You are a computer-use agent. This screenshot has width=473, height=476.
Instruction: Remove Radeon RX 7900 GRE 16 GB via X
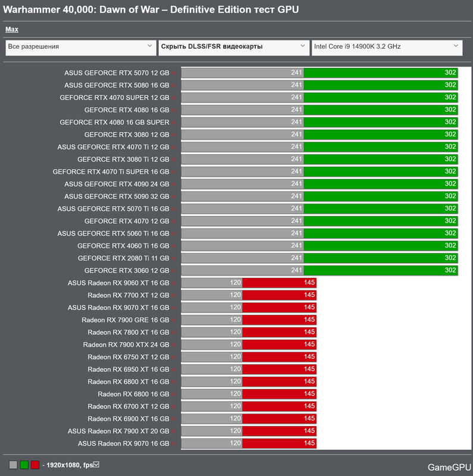point(173,320)
